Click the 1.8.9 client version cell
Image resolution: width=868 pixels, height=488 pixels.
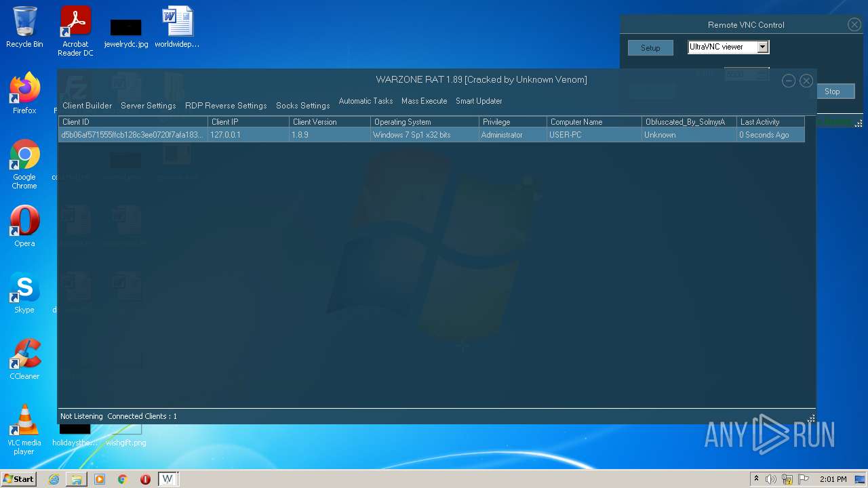tap(330, 135)
